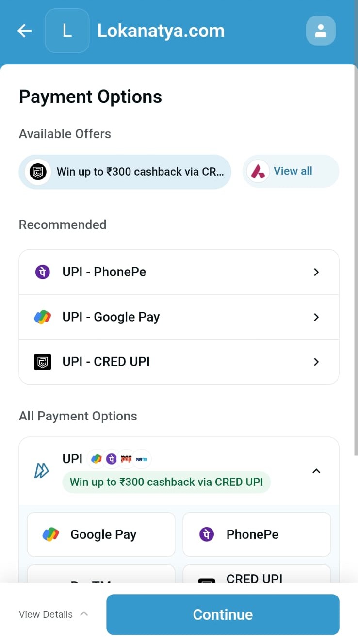Image resolution: width=358 pixels, height=644 pixels.
Task: Tap the Lokanatya 'L' logo tile
Action: (x=67, y=31)
